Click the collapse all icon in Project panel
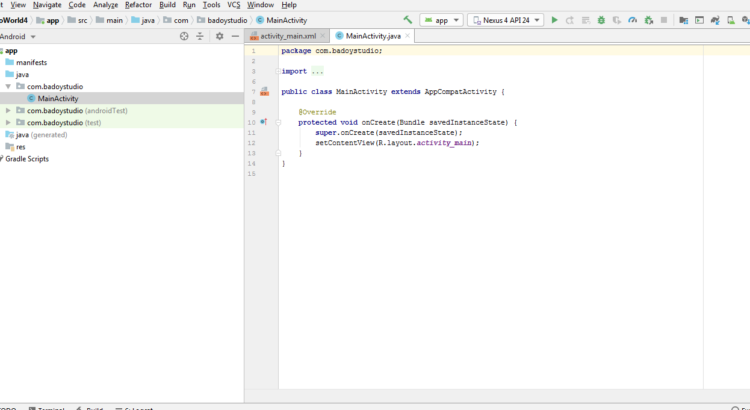 click(x=200, y=36)
